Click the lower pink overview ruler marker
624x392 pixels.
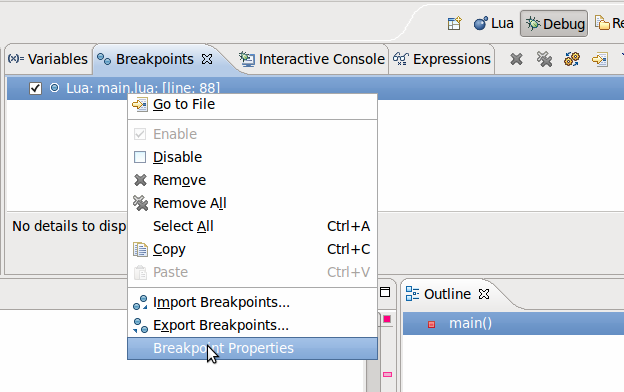(x=387, y=374)
